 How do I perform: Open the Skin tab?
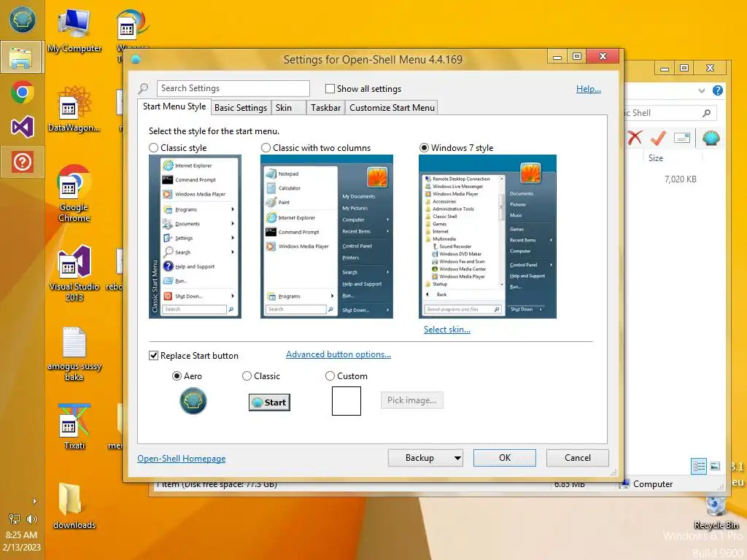pyautogui.click(x=288, y=108)
